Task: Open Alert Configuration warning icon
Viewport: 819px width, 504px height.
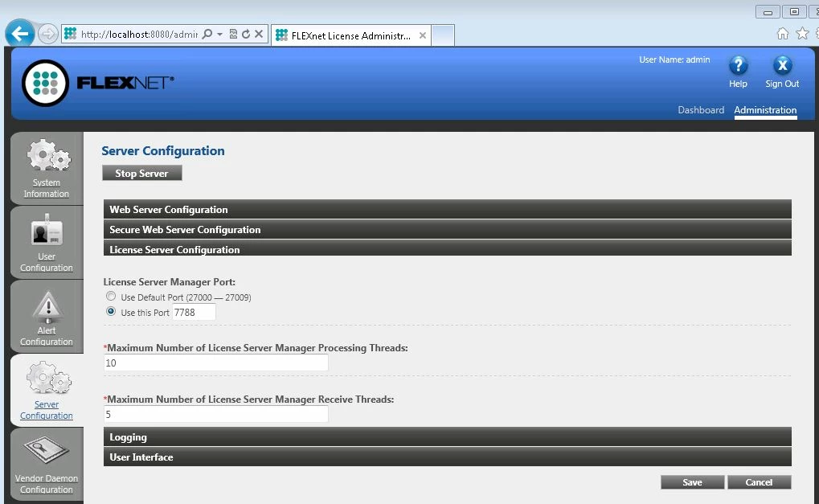Action: 48,305
